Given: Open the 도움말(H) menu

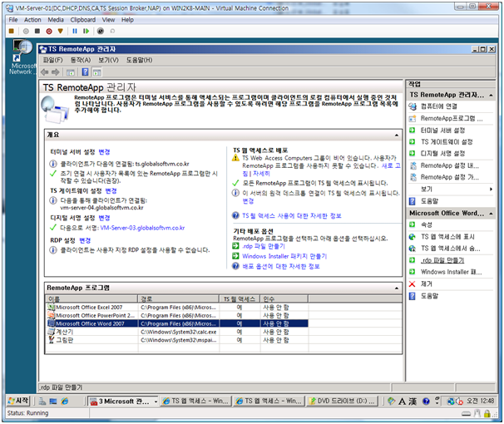Looking at the screenshot, I should 139,60.
